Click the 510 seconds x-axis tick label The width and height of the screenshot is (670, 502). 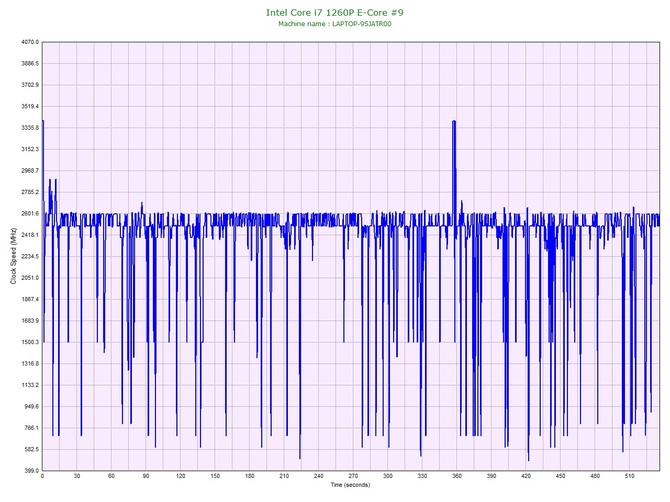[x=629, y=476]
